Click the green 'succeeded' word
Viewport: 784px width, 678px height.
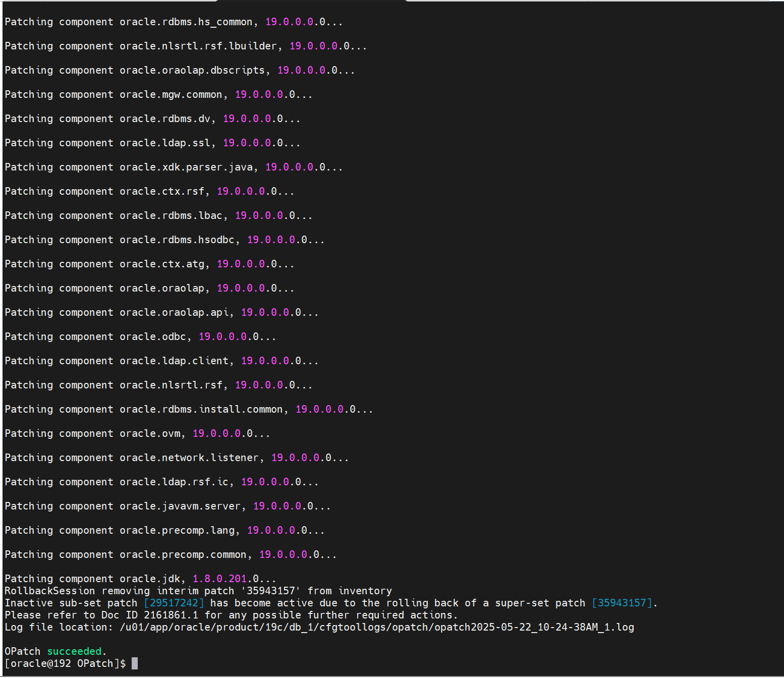(74, 651)
